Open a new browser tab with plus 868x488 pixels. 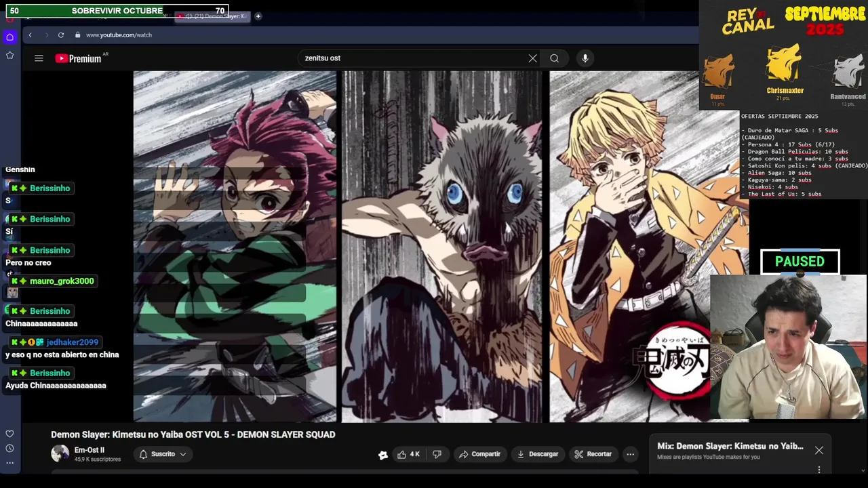pyautogui.click(x=258, y=16)
